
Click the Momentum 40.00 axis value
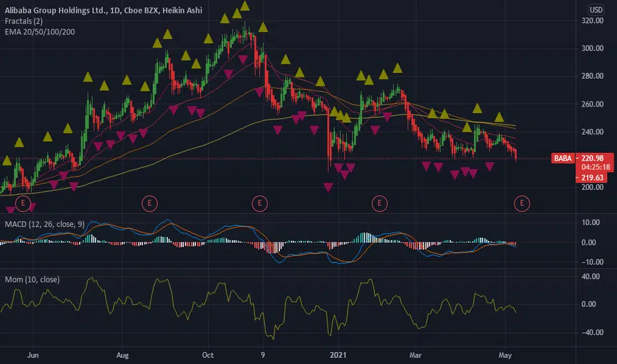(591, 277)
